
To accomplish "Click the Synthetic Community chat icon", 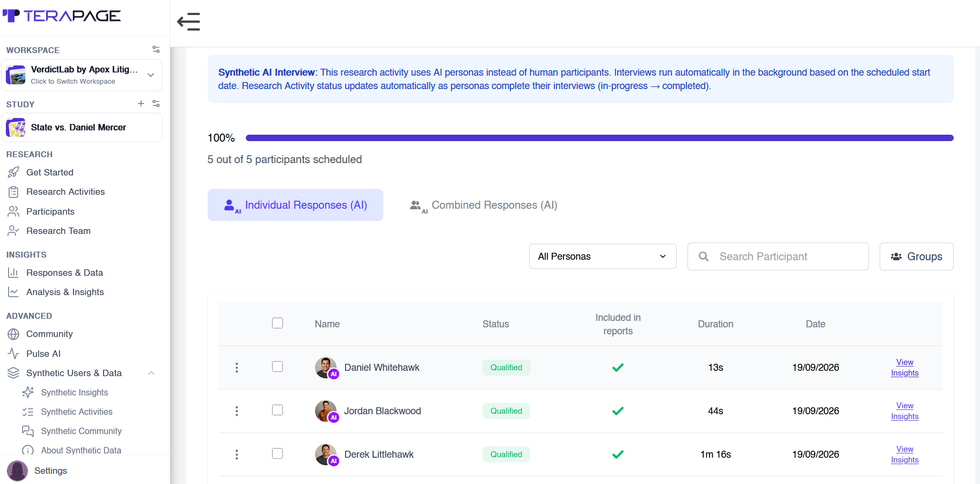I will pos(28,431).
